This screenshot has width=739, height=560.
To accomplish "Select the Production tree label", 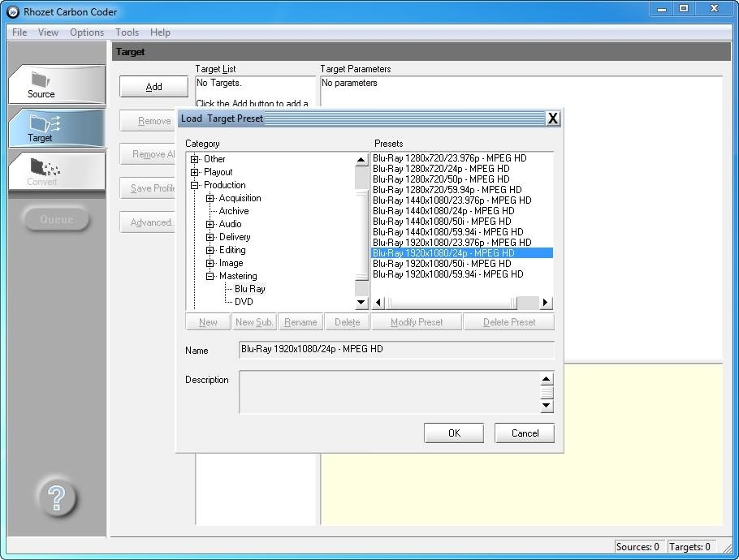I will (x=224, y=185).
